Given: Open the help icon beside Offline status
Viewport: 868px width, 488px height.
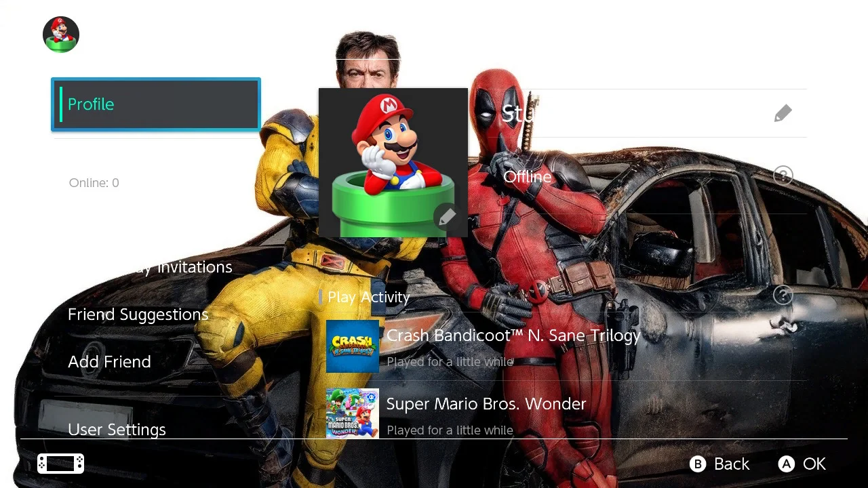Looking at the screenshot, I should click(x=783, y=176).
